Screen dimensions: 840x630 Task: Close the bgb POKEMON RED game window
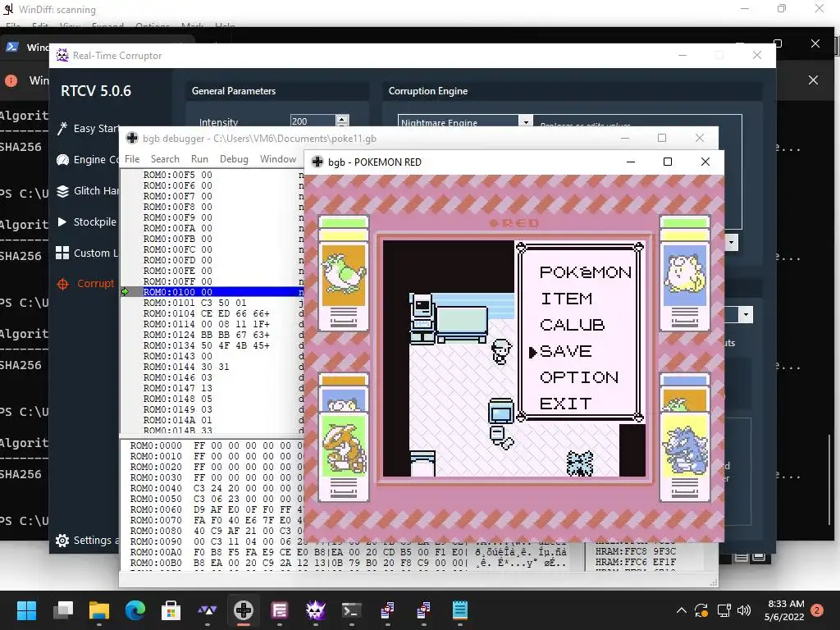pos(705,162)
